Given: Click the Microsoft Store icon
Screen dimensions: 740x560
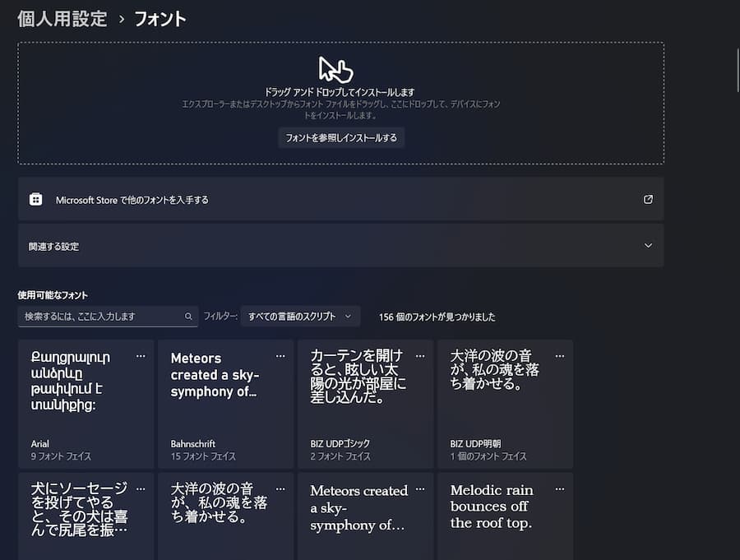Looking at the screenshot, I should coord(35,198).
